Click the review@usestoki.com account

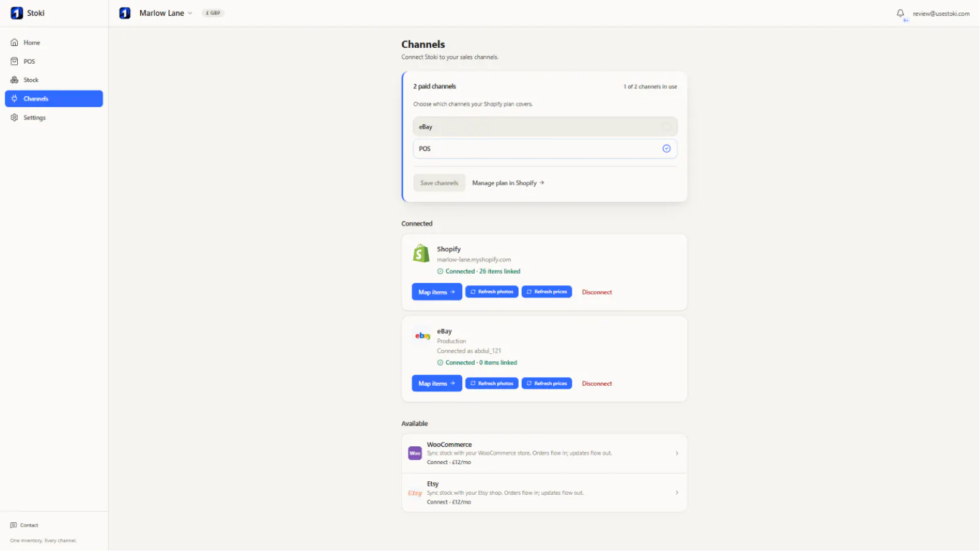[x=941, y=13]
